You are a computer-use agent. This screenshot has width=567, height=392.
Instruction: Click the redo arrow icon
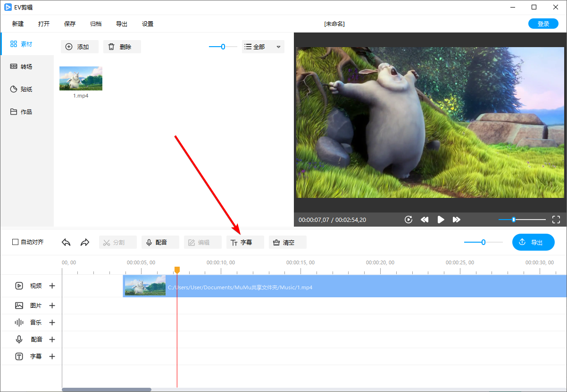click(85, 242)
